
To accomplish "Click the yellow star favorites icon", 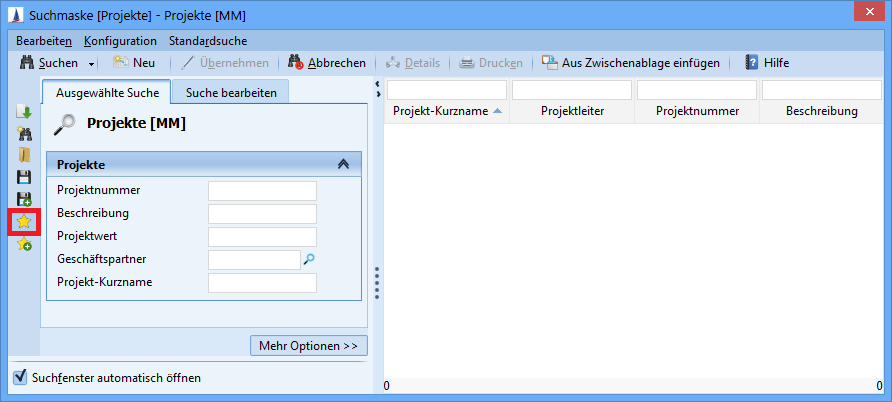I will (24, 221).
